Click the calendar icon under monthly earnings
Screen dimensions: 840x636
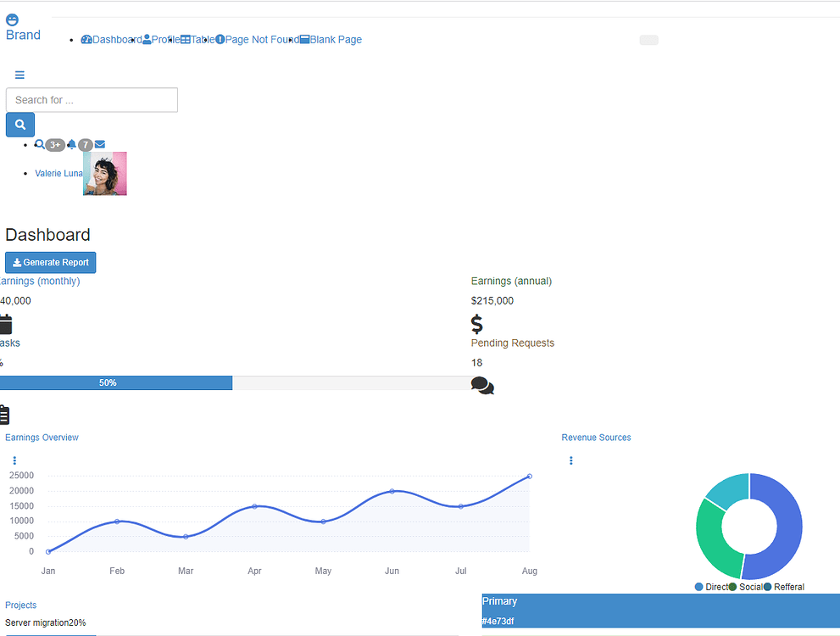(x=5, y=324)
